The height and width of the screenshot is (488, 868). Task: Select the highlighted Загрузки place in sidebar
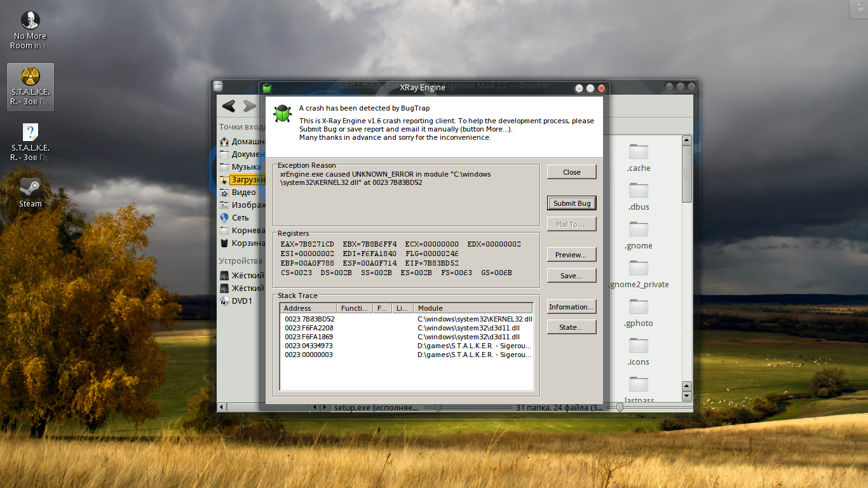click(243, 179)
